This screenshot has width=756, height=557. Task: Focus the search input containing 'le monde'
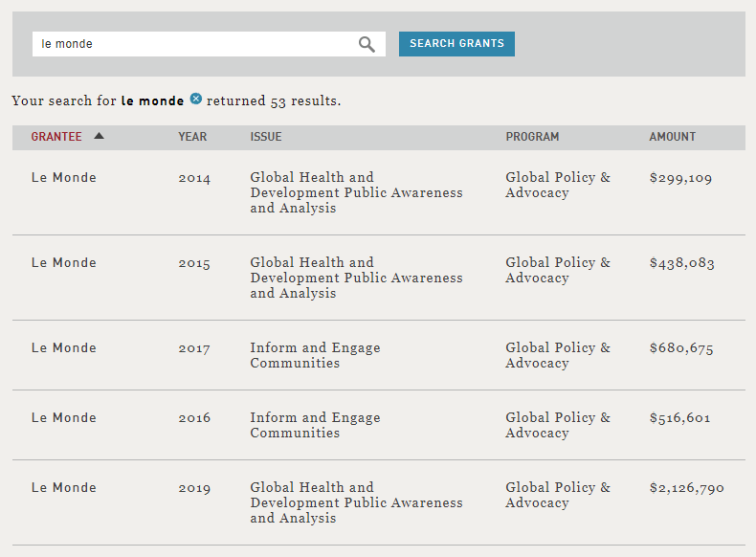(x=191, y=44)
